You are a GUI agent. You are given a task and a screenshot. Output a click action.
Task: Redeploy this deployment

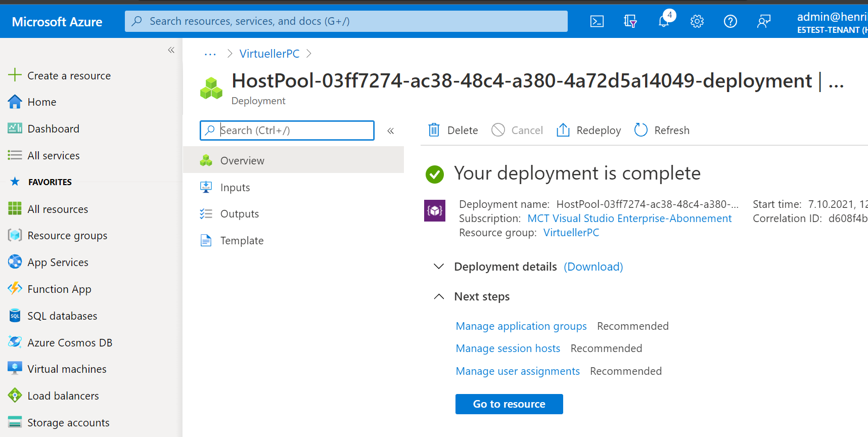point(589,130)
